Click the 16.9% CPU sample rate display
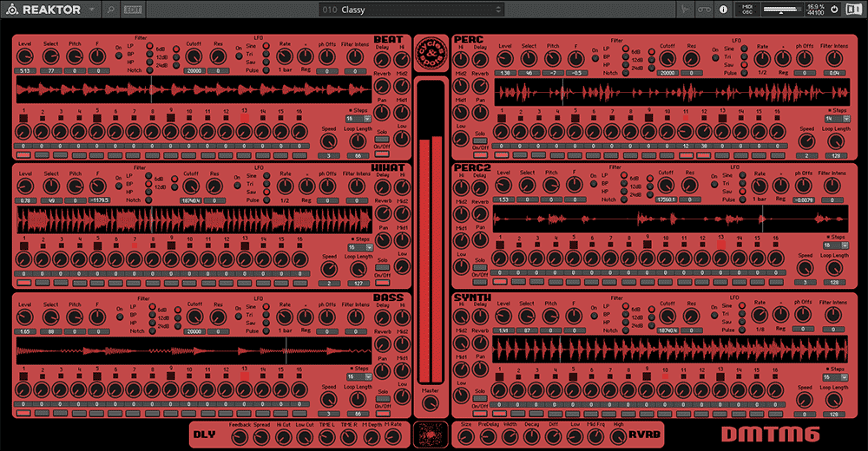Viewport: 868px width, 451px height. coord(815,10)
